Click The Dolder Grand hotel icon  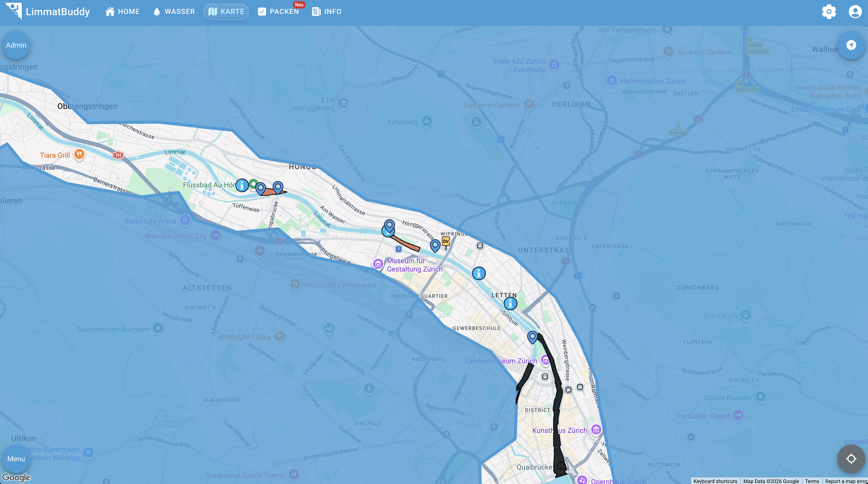pos(738,415)
